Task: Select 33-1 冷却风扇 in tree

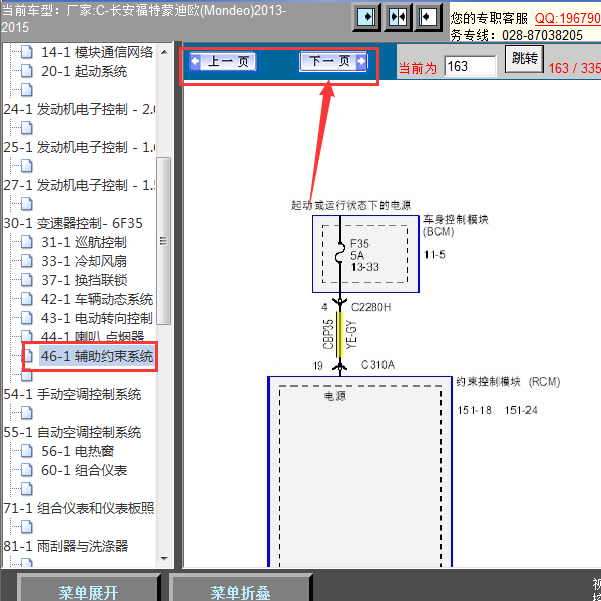Action: pos(84,261)
